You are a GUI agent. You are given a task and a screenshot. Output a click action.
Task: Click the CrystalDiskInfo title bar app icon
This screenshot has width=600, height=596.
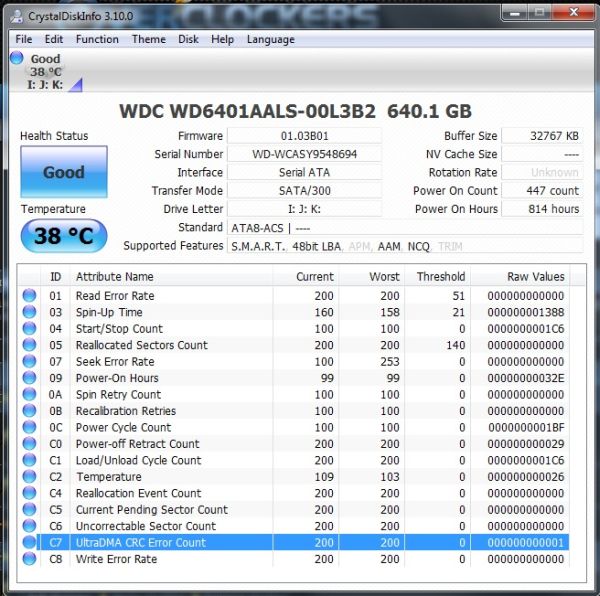[17, 16]
